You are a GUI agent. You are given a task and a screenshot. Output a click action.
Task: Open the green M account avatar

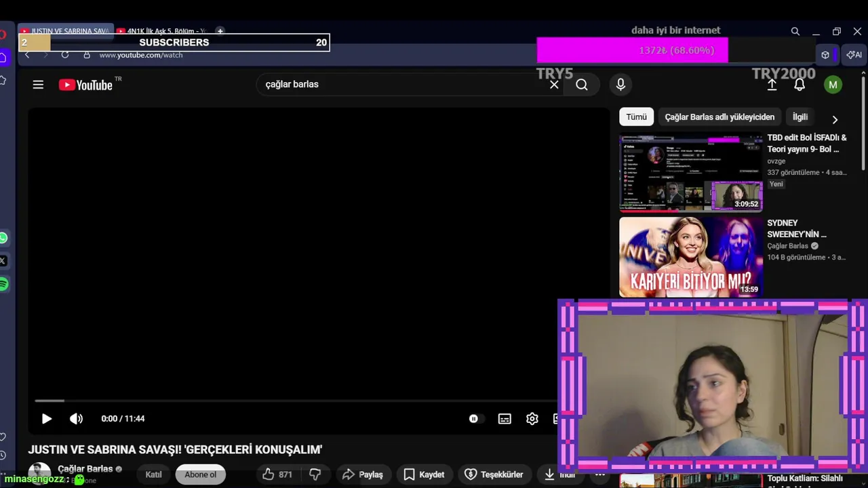pyautogui.click(x=833, y=85)
